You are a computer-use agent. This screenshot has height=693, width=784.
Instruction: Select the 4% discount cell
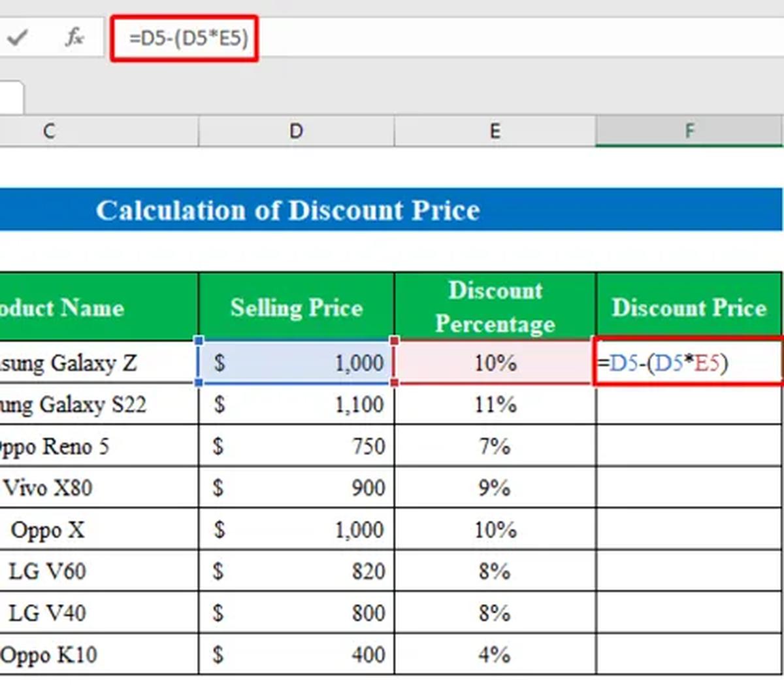(x=495, y=654)
